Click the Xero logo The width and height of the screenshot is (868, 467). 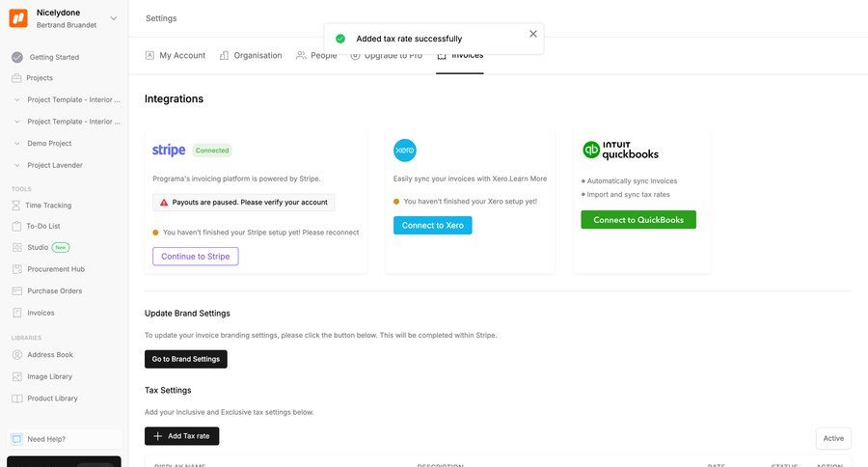point(405,151)
